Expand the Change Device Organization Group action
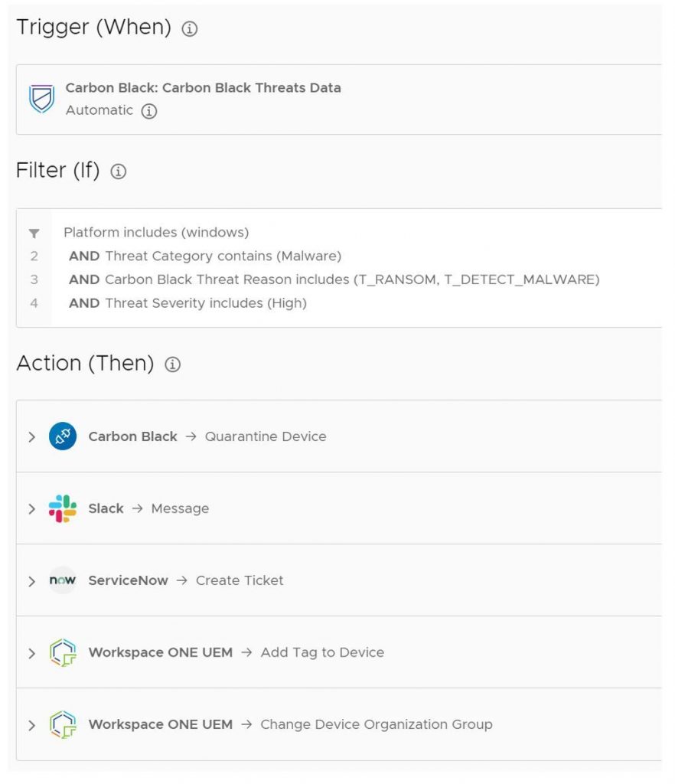Screen dimensions: 675x784 pyautogui.click(x=31, y=725)
